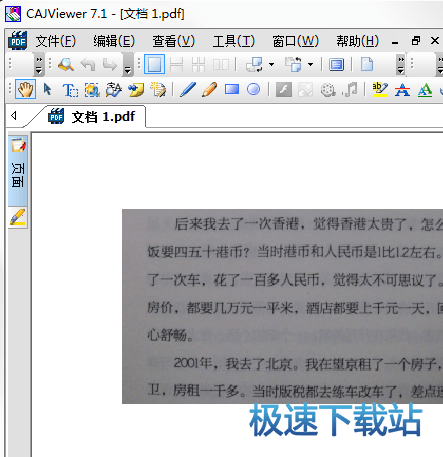
Task: Click the PDF document menu icon
Action: 18,41
